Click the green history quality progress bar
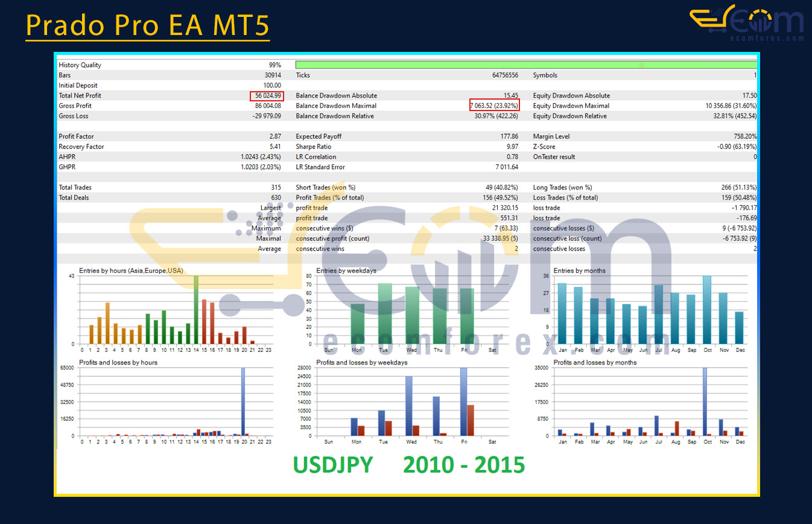Screen dimensions: 812x524 (526, 65)
